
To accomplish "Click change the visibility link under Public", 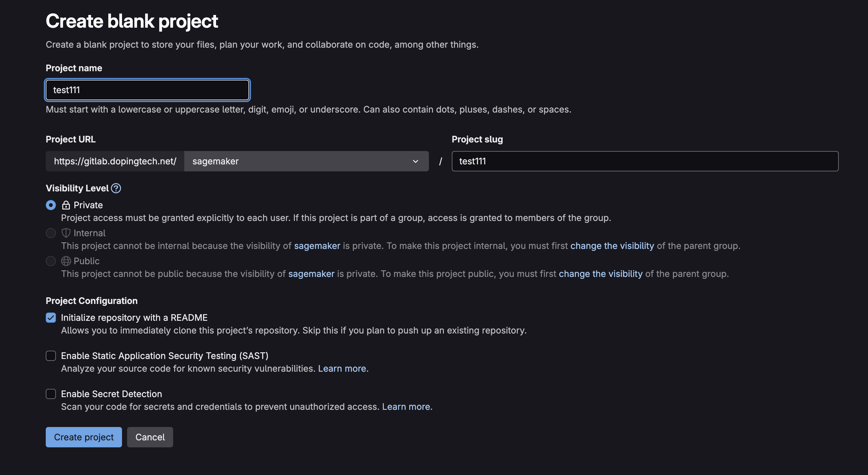I will pyautogui.click(x=600, y=274).
